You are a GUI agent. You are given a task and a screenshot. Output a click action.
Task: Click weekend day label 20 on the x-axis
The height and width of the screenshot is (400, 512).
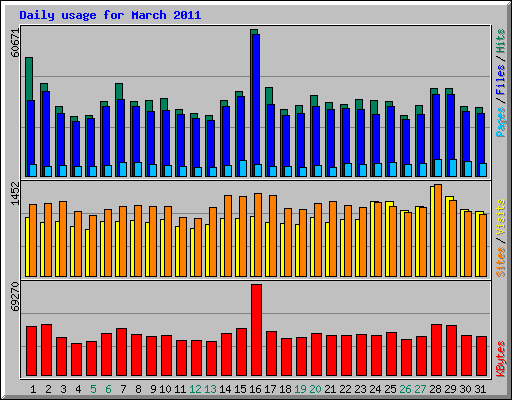(x=315, y=389)
